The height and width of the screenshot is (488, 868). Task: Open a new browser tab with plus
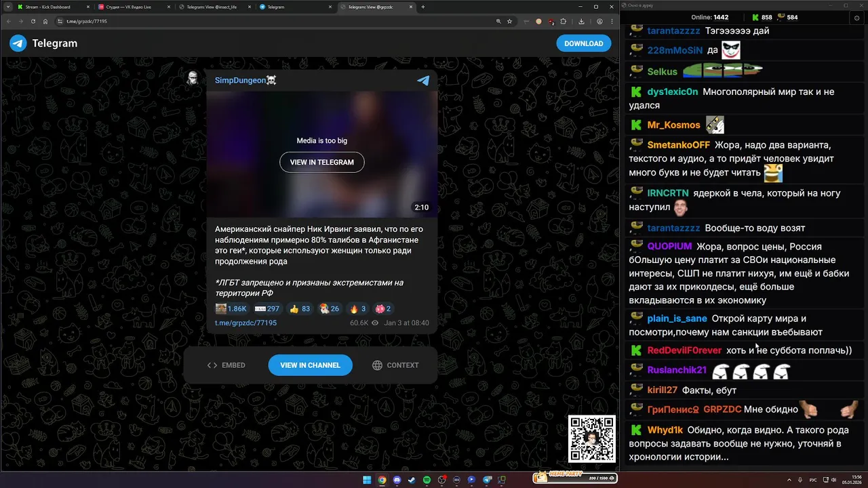(x=423, y=7)
